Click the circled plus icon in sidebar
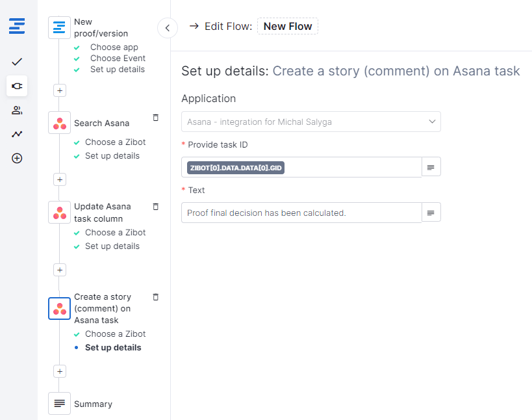 click(17, 158)
